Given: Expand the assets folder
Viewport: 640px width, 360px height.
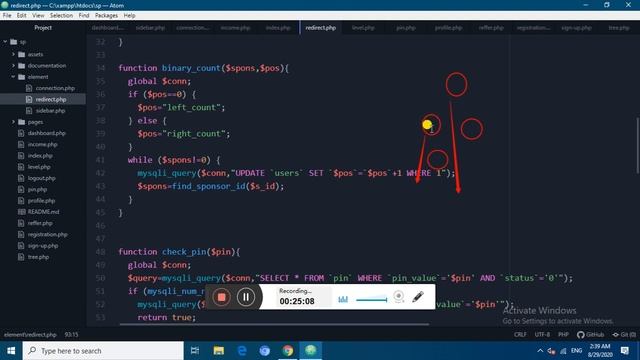Looking at the screenshot, I should coord(13,54).
